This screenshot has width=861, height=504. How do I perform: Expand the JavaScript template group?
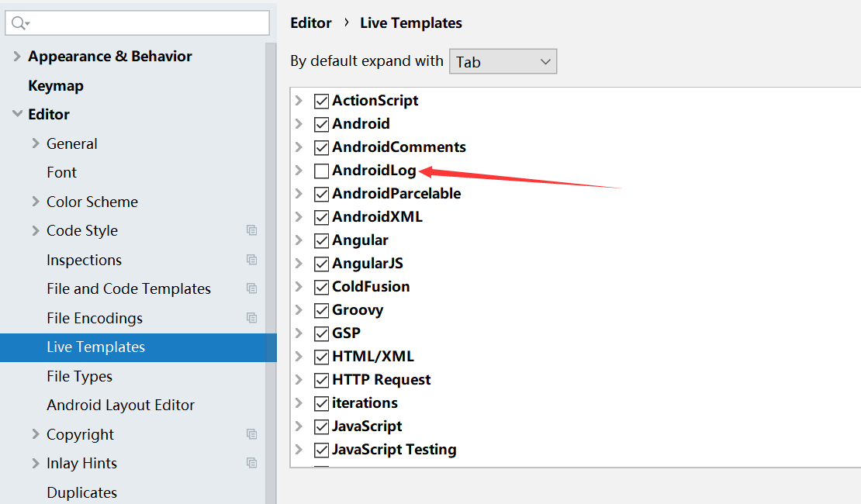[x=299, y=426]
